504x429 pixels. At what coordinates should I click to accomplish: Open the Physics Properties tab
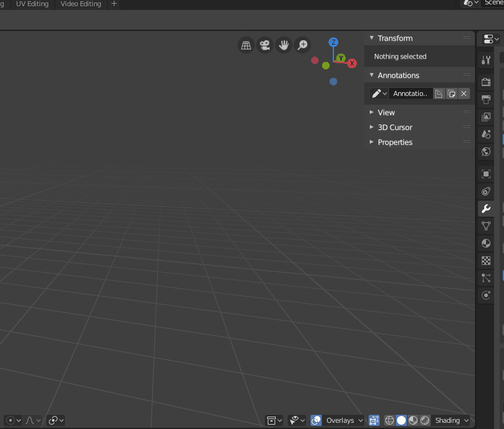click(x=485, y=295)
